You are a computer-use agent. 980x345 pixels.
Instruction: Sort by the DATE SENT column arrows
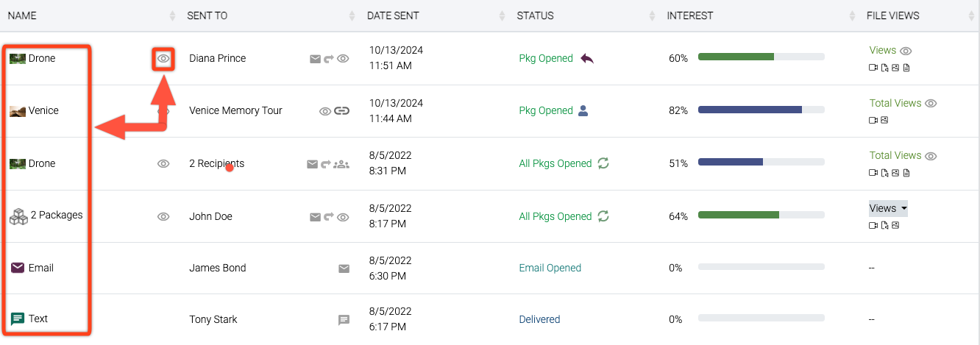coord(501,15)
